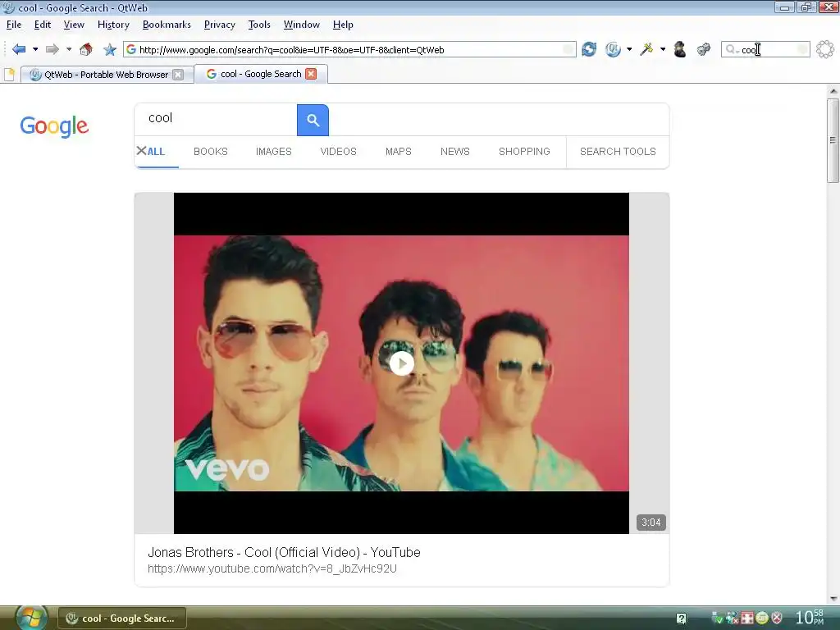
Task: Click the loading throbber icon at top right
Action: pos(825,49)
